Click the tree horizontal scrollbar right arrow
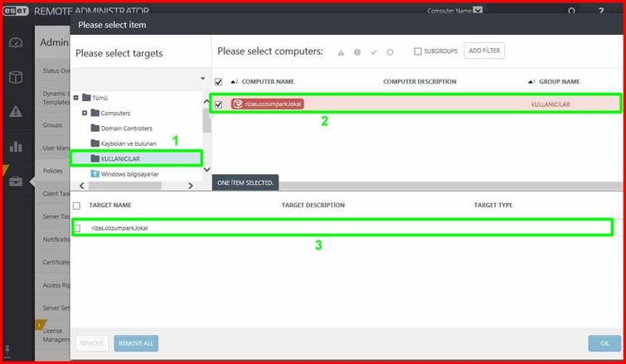The height and width of the screenshot is (364, 626). pyautogui.click(x=191, y=186)
